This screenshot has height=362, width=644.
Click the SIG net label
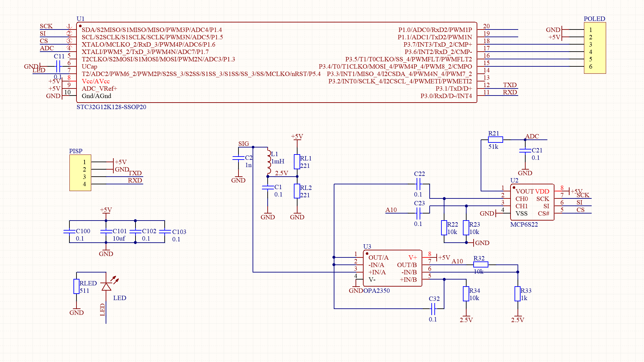click(244, 144)
